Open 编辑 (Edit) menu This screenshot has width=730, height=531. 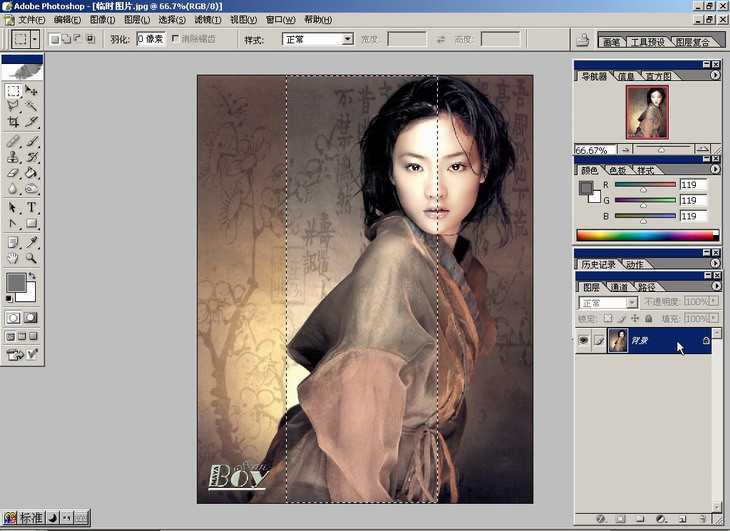67,20
